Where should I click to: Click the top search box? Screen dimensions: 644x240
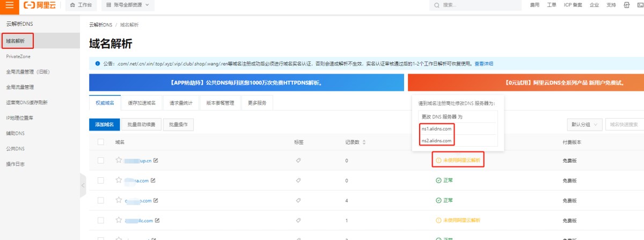[x=478, y=5]
